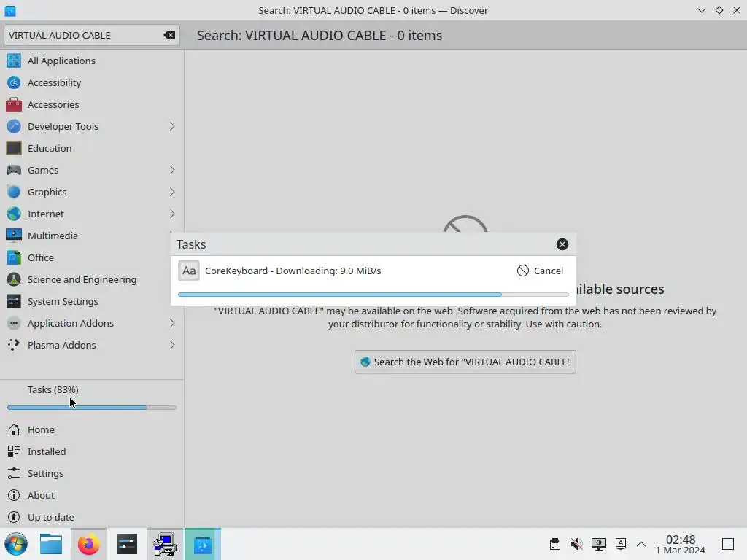
Task: Open the About page label
Action: tap(41, 495)
